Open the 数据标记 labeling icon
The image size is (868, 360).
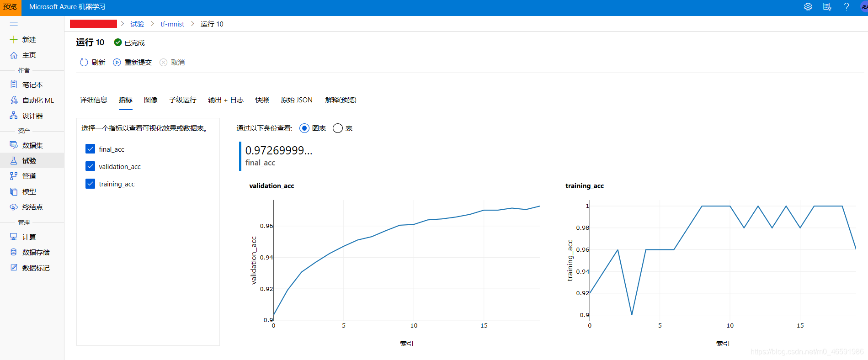(14, 268)
